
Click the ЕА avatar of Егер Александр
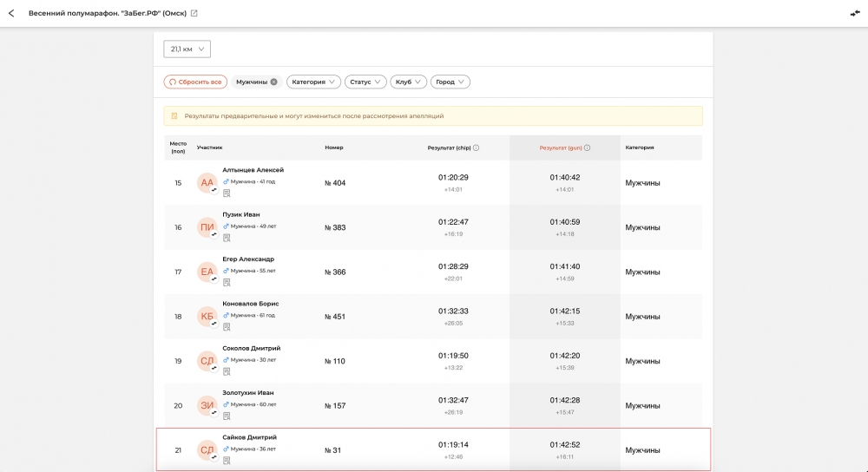[207, 272]
